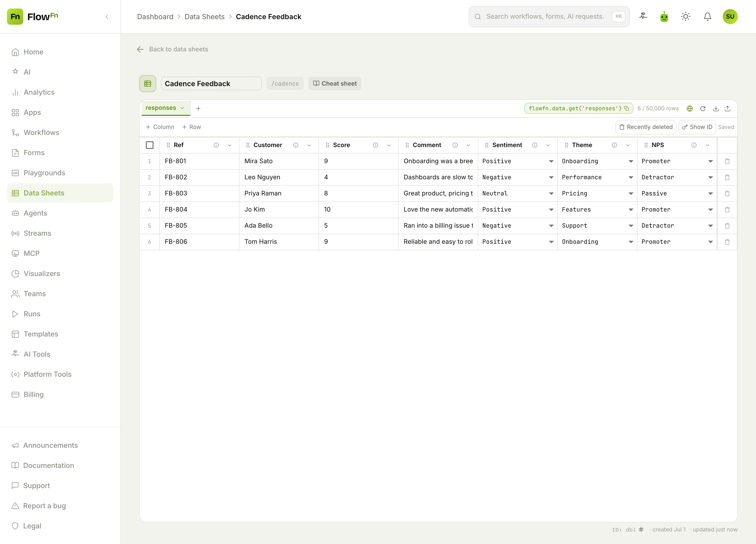The width and height of the screenshot is (756, 544).
Task: Open Billing in sidebar
Action: pyautogui.click(x=60, y=394)
